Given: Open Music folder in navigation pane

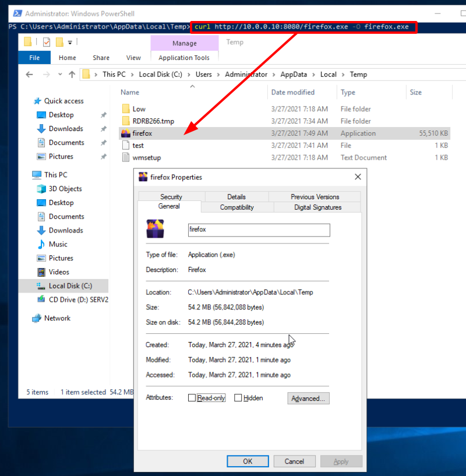Looking at the screenshot, I should [x=58, y=244].
